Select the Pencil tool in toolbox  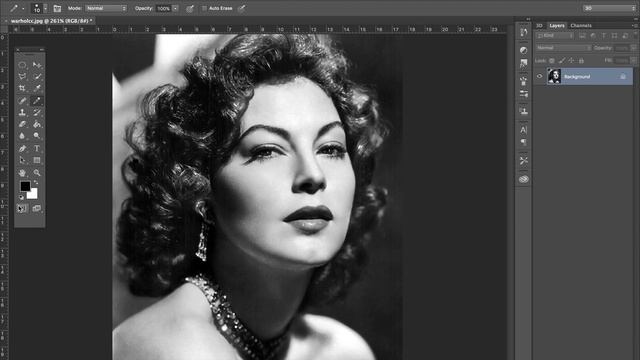tap(37, 100)
